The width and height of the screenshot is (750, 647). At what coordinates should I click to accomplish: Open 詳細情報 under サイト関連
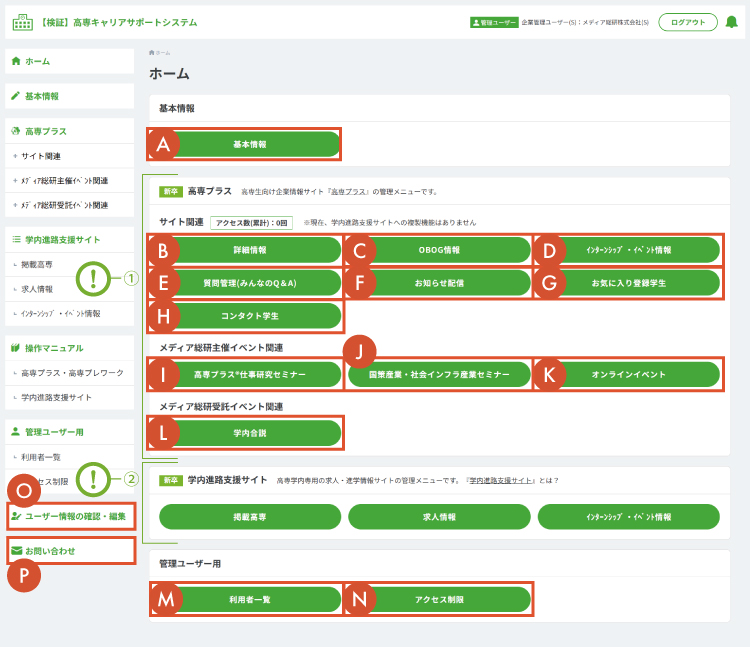pyautogui.click(x=250, y=250)
